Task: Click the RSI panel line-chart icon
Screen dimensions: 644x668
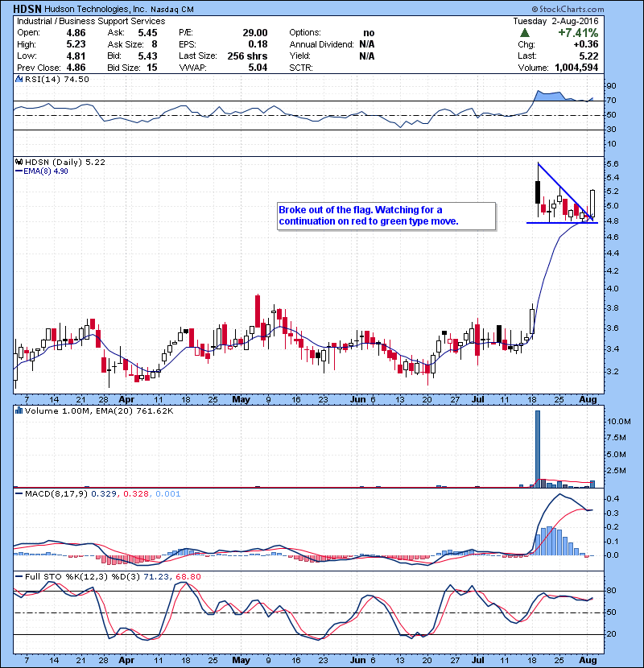Action: click(x=19, y=79)
